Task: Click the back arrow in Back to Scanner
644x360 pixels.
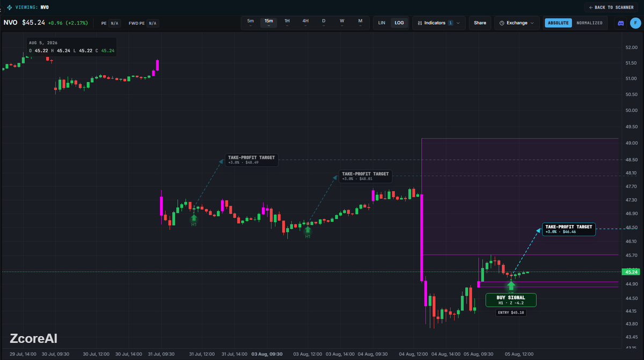Action: pos(591,8)
